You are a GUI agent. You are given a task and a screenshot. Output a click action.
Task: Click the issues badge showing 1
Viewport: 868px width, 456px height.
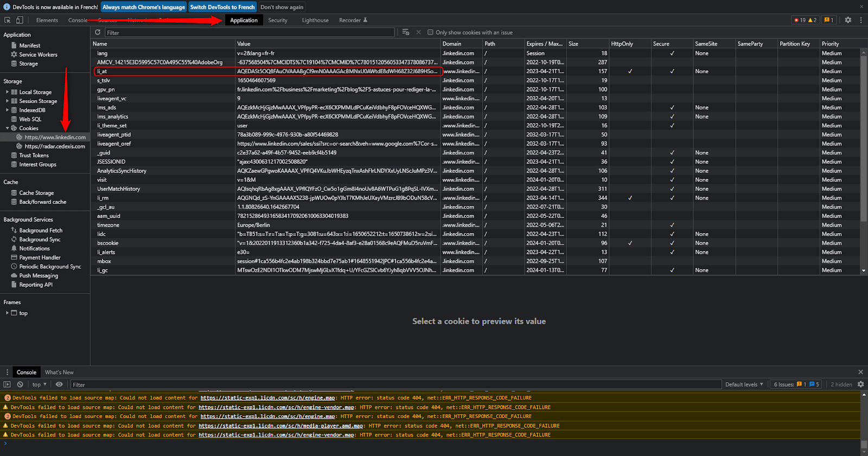829,20
